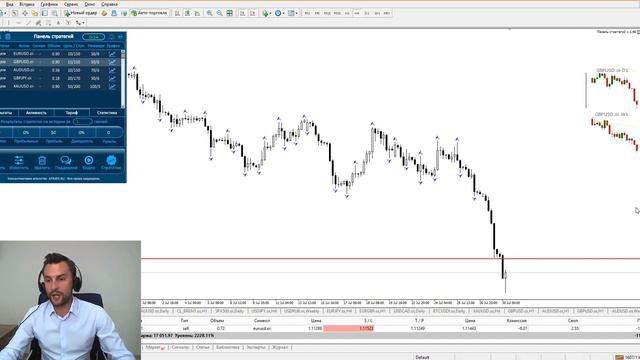
Task: Open the indicators list dropdown
Action: click(x=267, y=13)
